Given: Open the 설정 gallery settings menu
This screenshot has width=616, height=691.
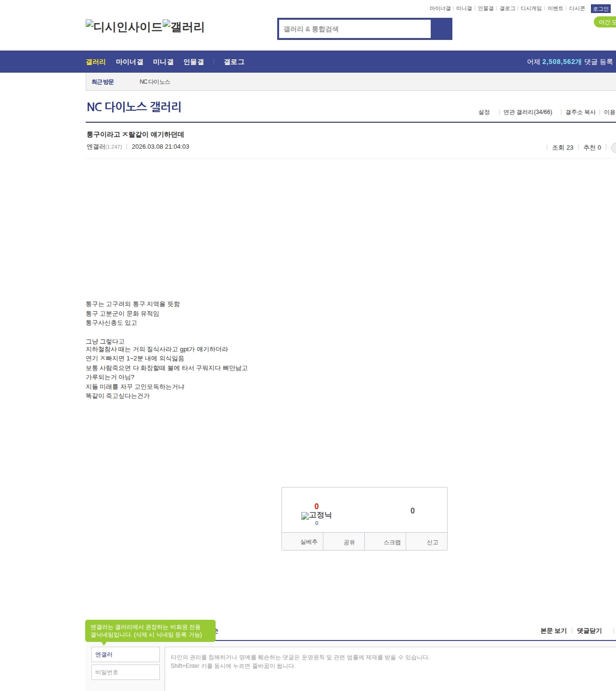Looking at the screenshot, I should [x=484, y=112].
